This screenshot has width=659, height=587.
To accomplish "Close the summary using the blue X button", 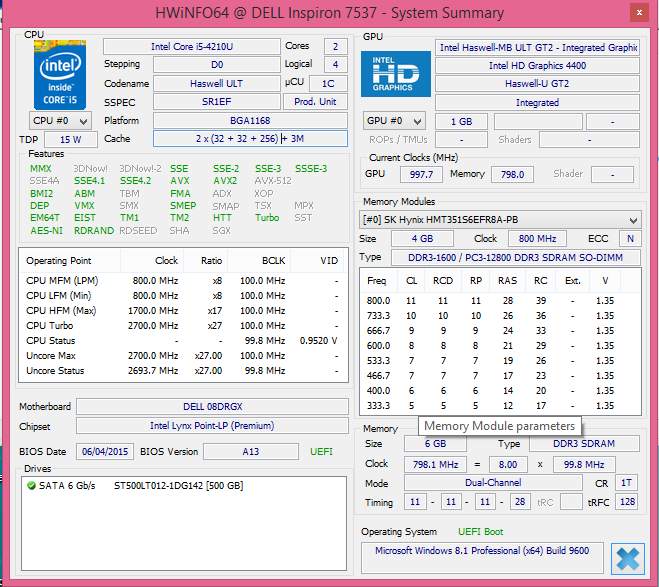I will tap(627, 558).
